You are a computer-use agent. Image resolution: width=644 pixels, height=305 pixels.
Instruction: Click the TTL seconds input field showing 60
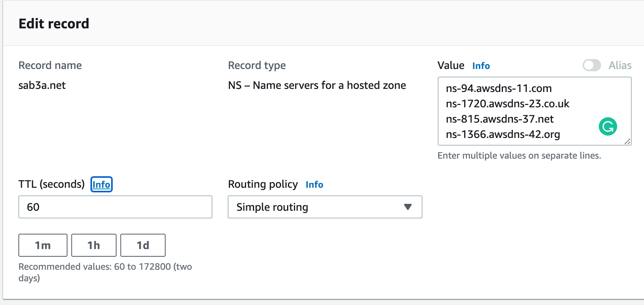tap(115, 207)
